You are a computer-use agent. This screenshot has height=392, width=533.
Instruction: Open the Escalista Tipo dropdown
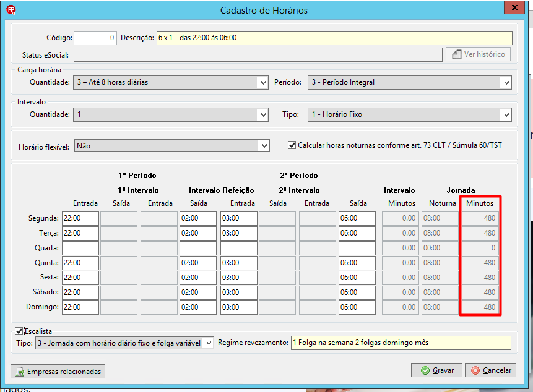pyautogui.click(x=209, y=343)
